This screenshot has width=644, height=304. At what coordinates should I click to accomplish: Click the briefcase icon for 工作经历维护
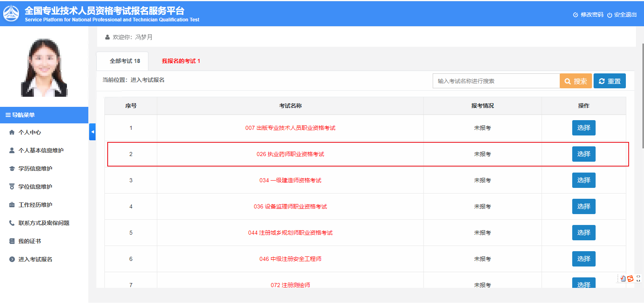click(x=12, y=205)
